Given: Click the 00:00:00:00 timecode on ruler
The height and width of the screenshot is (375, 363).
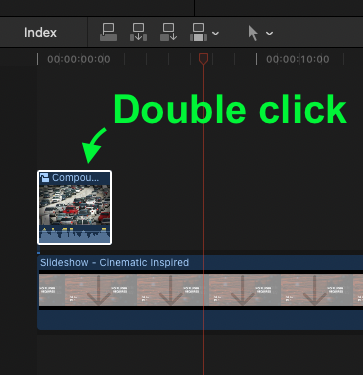Looking at the screenshot, I should point(79,59).
